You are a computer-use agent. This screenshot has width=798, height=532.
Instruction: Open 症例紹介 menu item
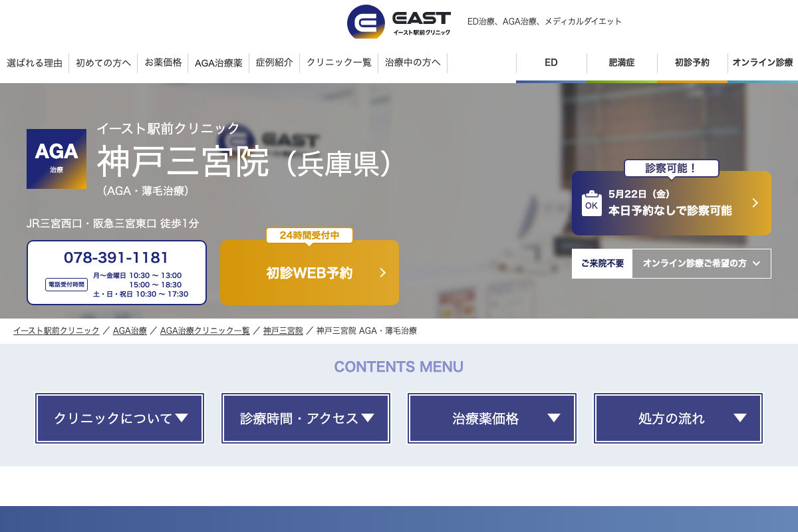pos(274,63)
